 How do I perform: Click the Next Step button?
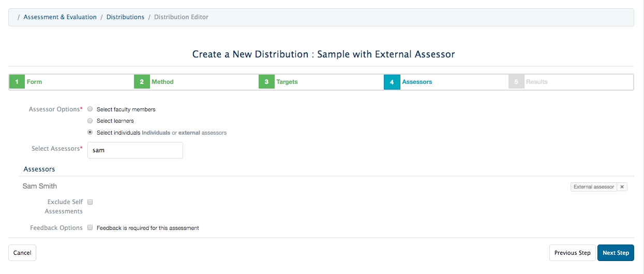tap(616, 253)
